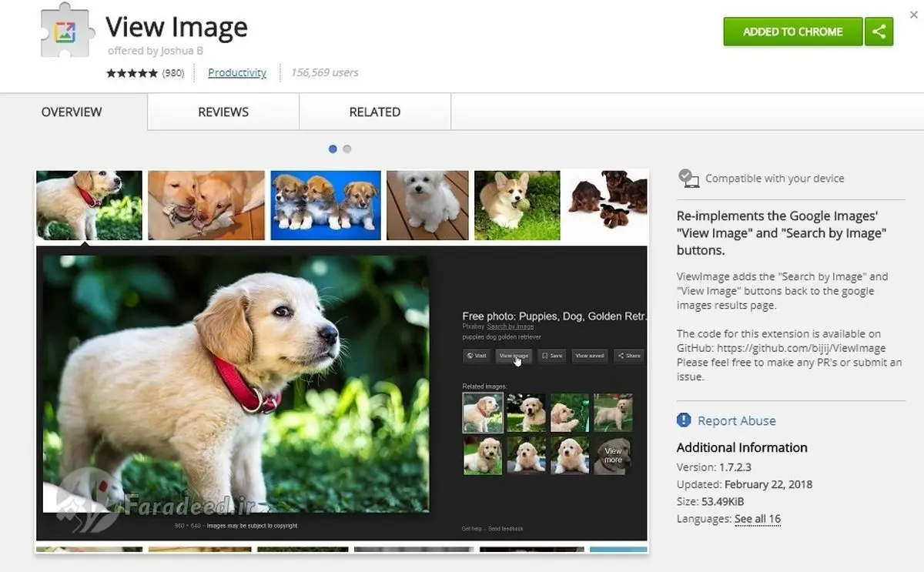Click the white fluffy puppy thumbnail
The width and height of the screenshot is (924, 572).
pos(427,206)
